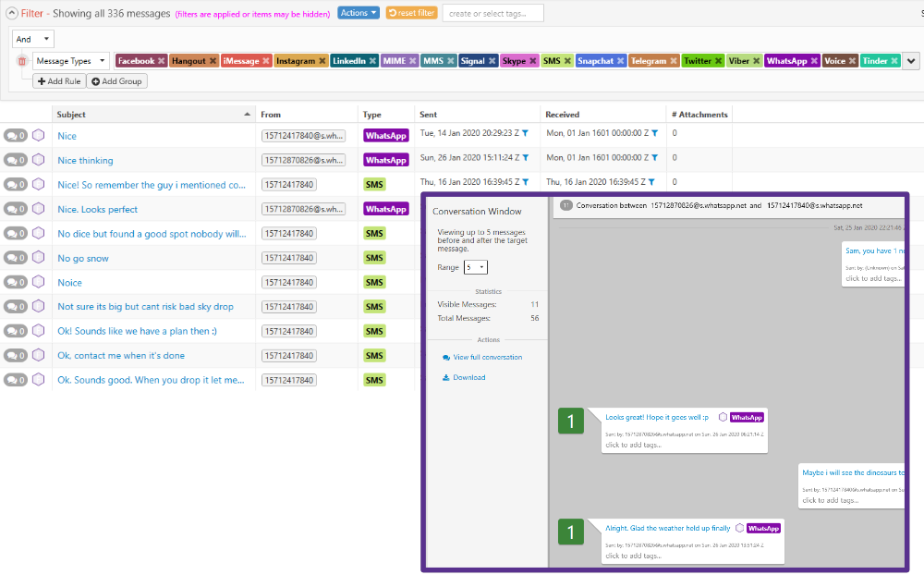Remove the Tinder tag from filter
Viewport: 924px width, 587px height.
(894, 61)
